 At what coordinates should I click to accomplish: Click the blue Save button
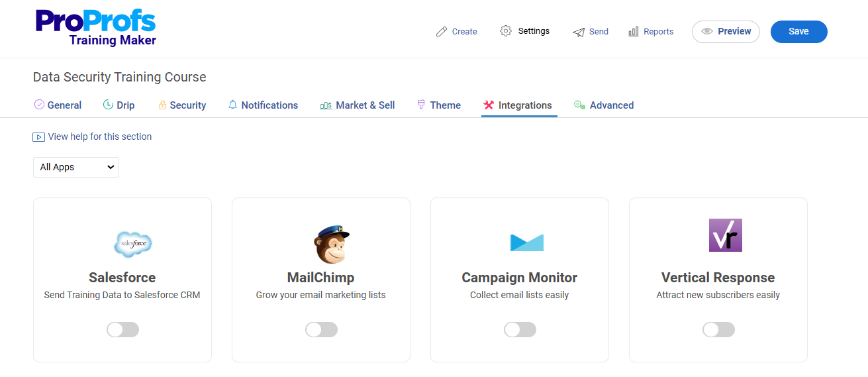(x=798, y=31)
